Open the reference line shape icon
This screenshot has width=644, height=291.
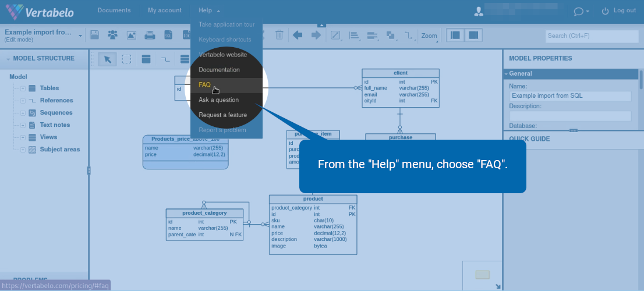pos(408,36)
